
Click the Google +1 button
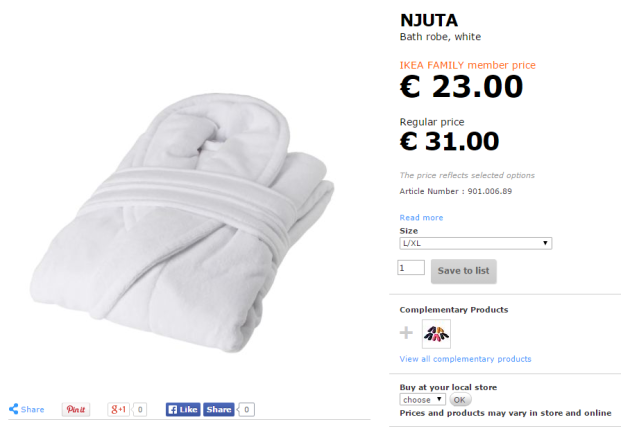coord(119,409)
